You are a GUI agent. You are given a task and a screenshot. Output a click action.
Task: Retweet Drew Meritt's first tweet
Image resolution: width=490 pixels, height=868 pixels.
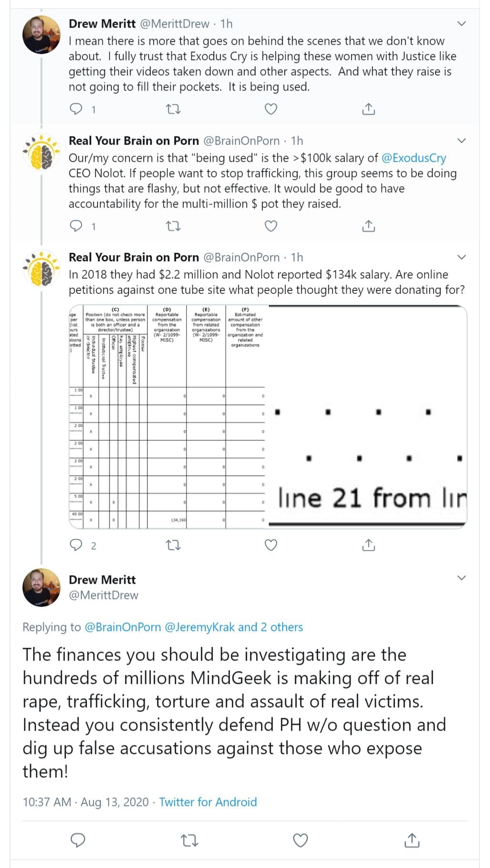coord(173,109)
